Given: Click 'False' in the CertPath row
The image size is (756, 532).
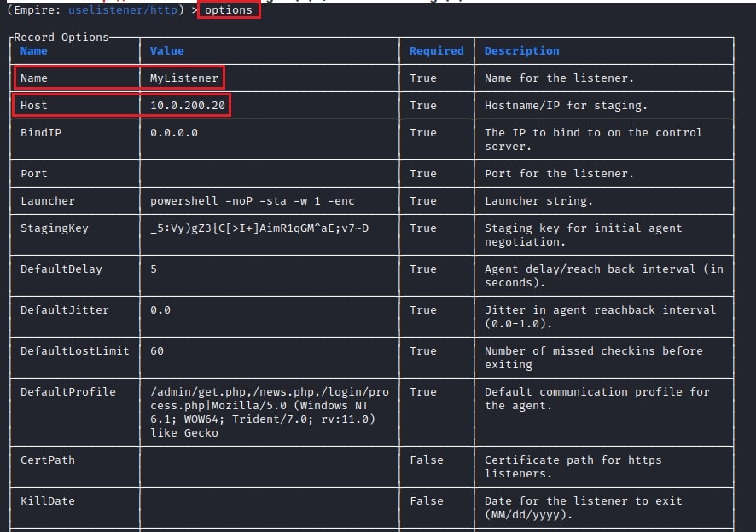Looking at the screenshot, I should pyautogui.click(x=427, y=460).
